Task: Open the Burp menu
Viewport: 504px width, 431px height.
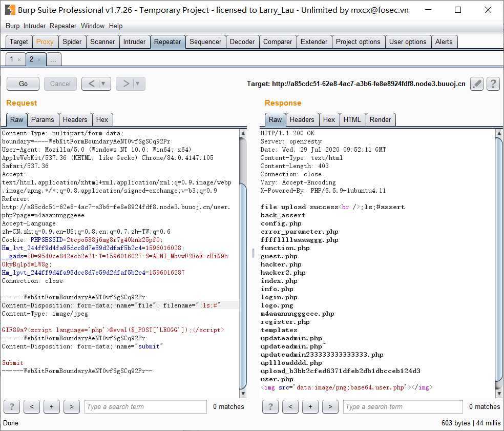Action: click(x=12, y=26)
